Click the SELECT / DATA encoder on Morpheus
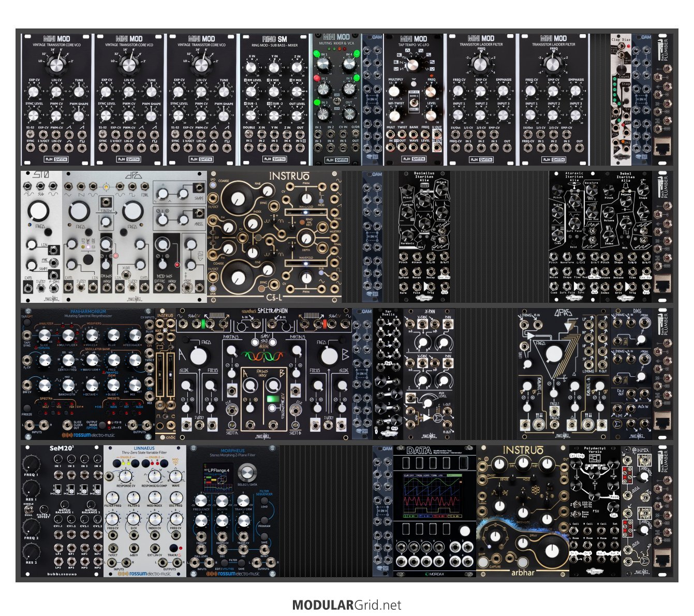The width and height of the screenshot is (694, 616). (x=247, y=473)
